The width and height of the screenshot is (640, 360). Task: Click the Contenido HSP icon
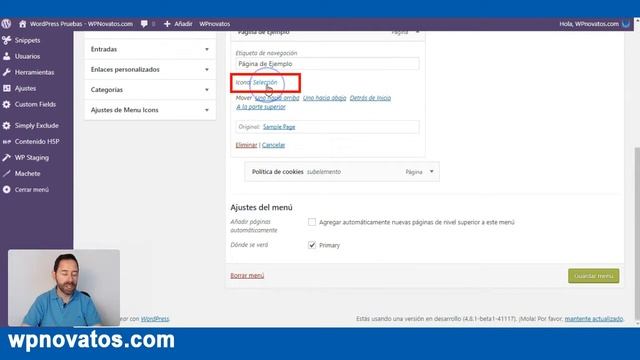coord(7,142)
